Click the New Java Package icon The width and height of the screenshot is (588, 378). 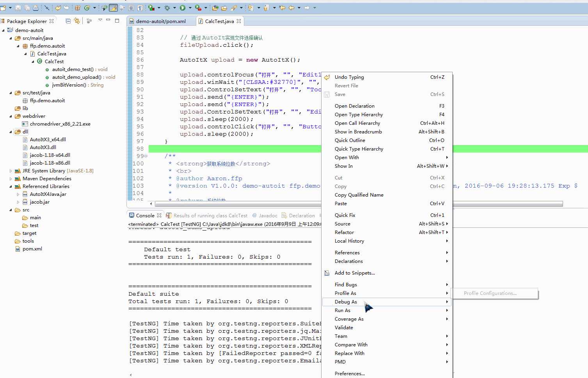pos(78,8)
